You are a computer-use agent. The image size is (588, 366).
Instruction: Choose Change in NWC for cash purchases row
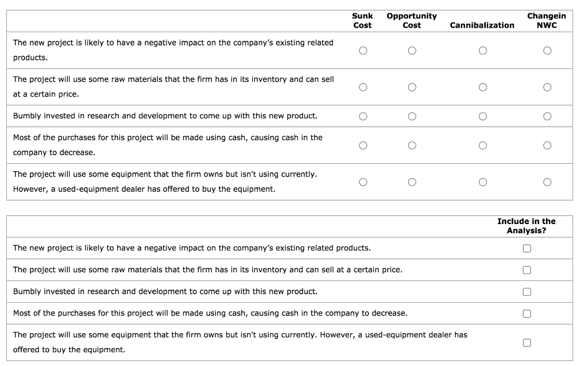[x=547, y=145]
